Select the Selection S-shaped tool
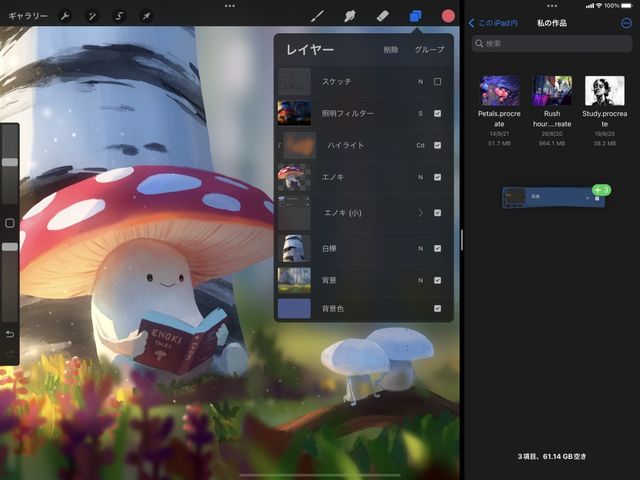640x480 pixels. (119, 16)
